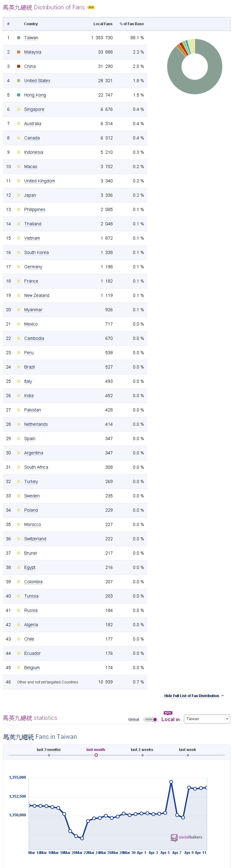This screenshot has width=232, height=868.
Task: Collapse list using Hide Full List chevron
Action: 223,696
